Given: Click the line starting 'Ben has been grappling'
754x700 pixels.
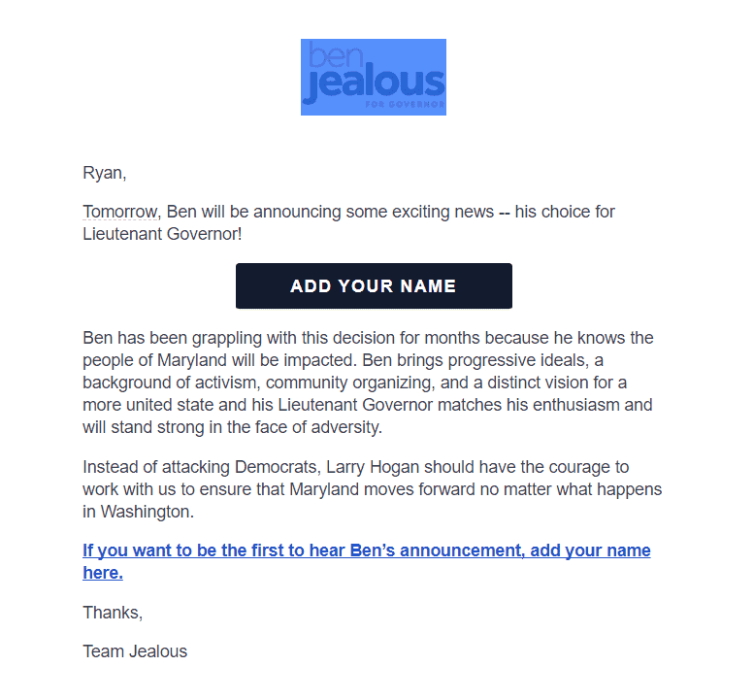Looking at the screenshot, I should (x=368, y=338).
